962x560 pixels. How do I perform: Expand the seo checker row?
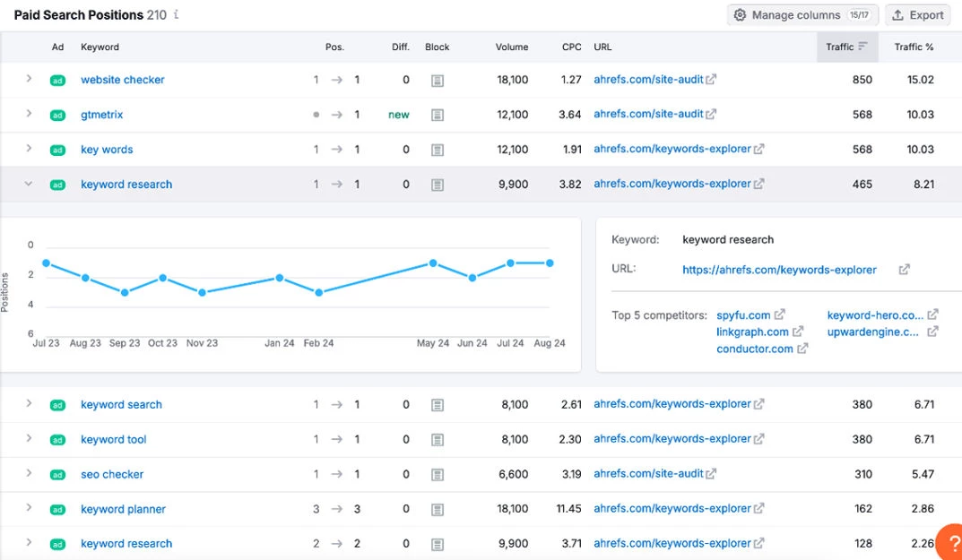click(x=28, y=473)
